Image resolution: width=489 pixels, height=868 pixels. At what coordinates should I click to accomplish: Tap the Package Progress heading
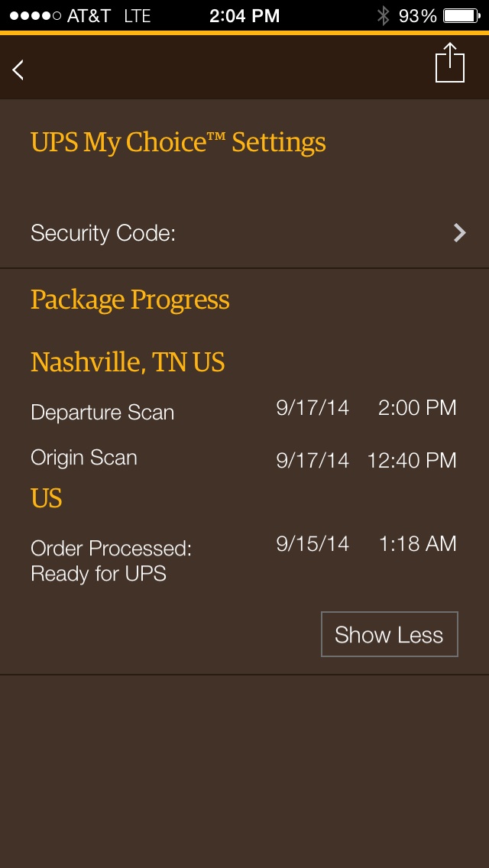tap(130, 300)
